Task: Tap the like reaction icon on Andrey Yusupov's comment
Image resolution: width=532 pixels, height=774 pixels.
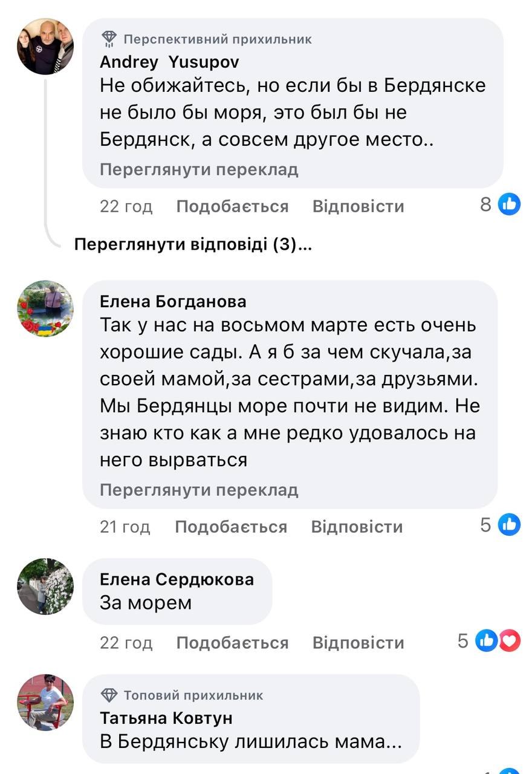Action: [x=509, y=205]
